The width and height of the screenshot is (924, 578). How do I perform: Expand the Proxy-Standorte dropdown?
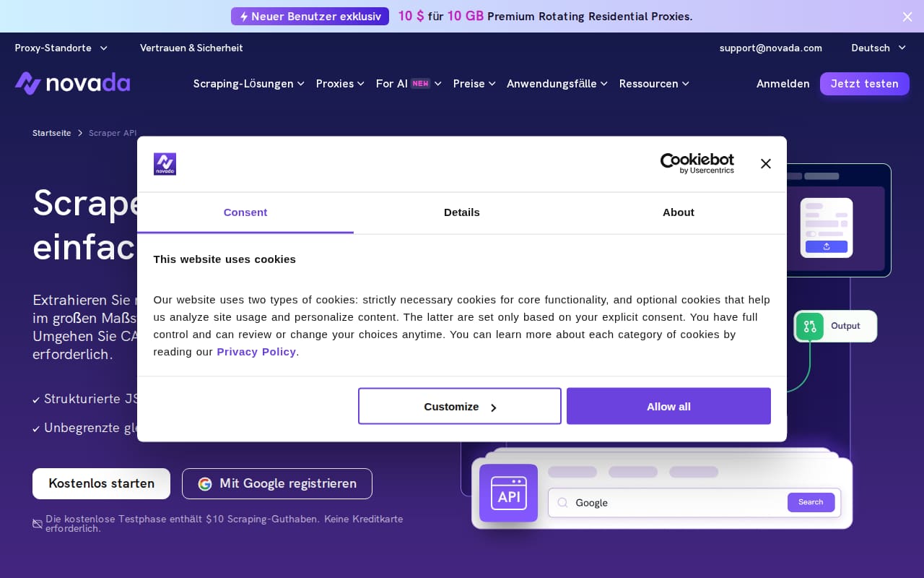(x=61, y=48)
